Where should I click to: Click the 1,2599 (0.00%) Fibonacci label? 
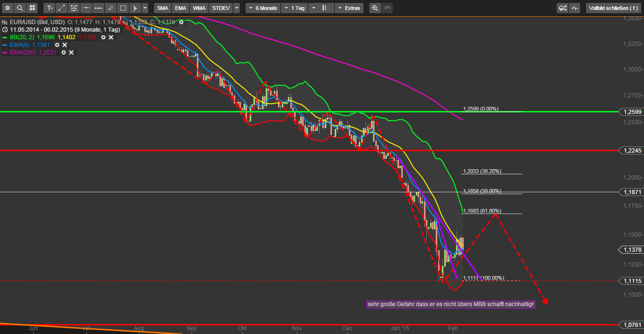[480, 109]
